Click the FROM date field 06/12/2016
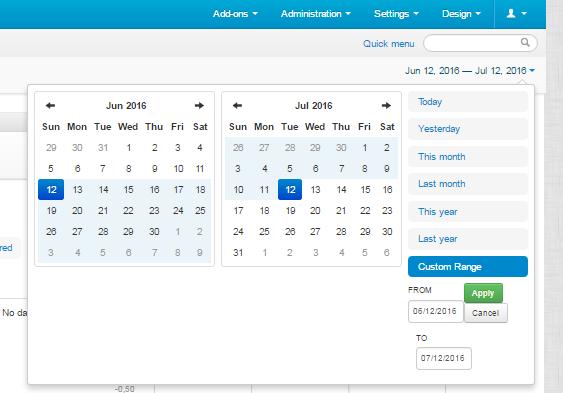The height and width of the screenshot is (393, 563). 436,311
